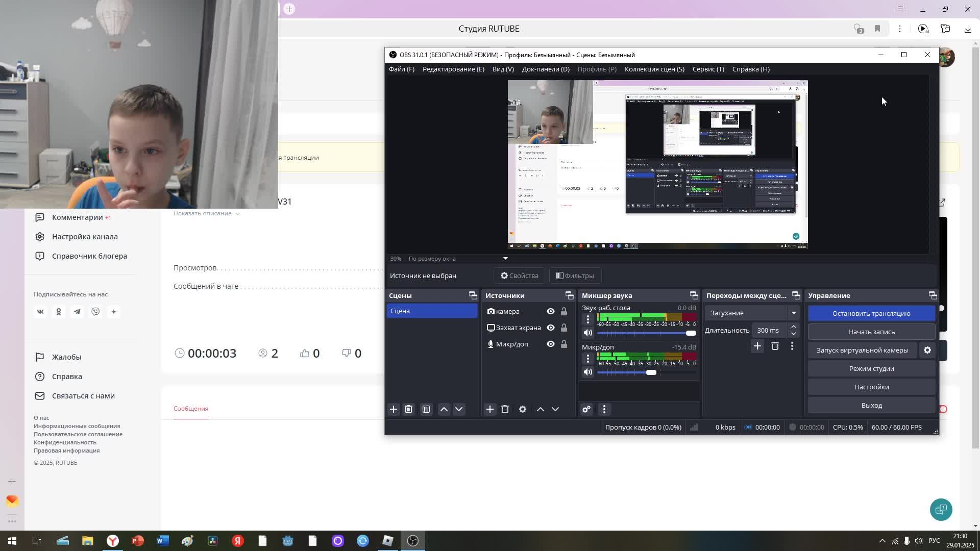Open Файл menu in OBS
This screenshot has width=980, height=551.
(x=402, y=69)
